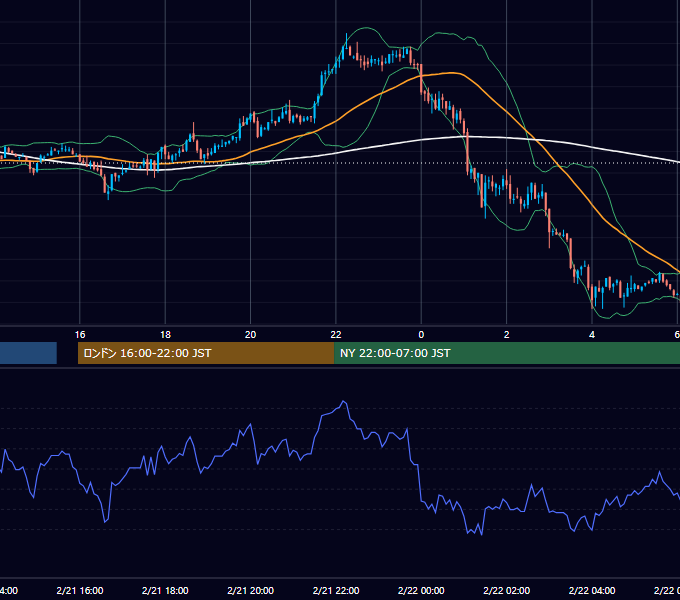This screenshot has height=600, width=680.
Task: Click the 2/21 20:00 label on lower axis
Action: point(250,590)
